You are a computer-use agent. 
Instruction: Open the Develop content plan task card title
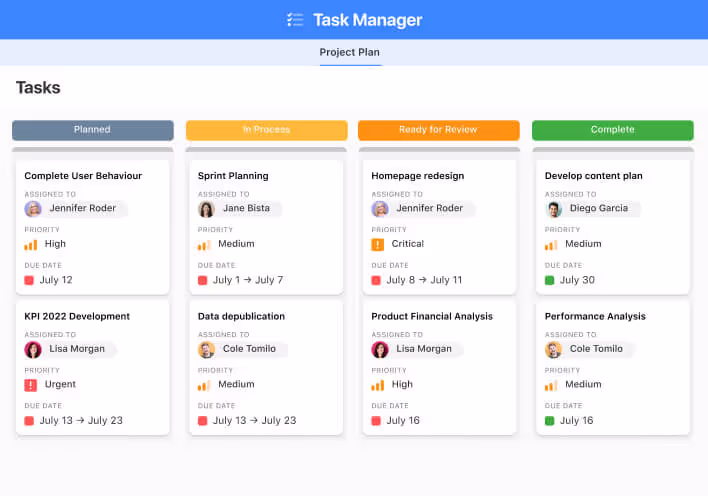click(593, 176)
